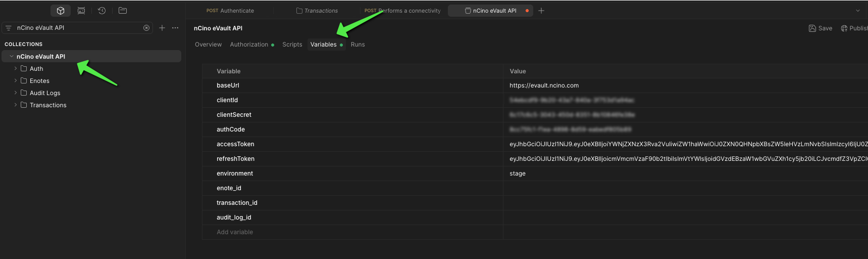Screen dimensions: 868x259
Task: Click the clientId variable name
Action: pyautogui.click(x=227, y=100)
